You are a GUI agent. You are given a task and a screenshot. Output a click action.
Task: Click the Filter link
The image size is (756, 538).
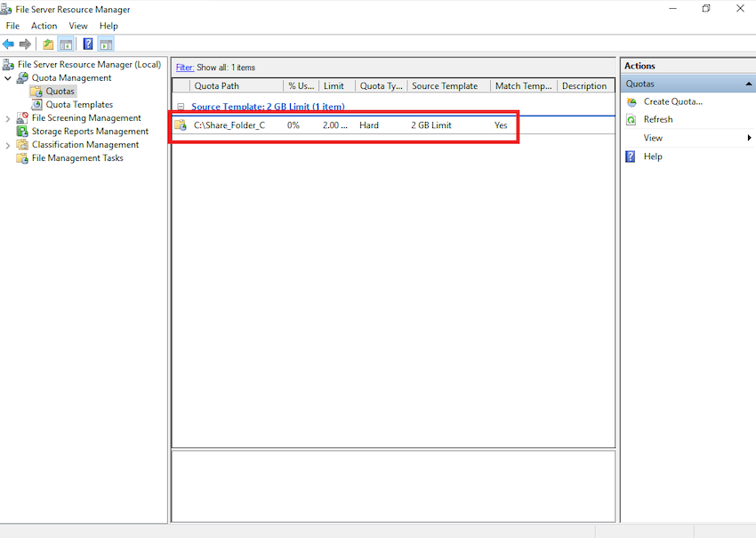pyautogui.click(x=184, y=67)
